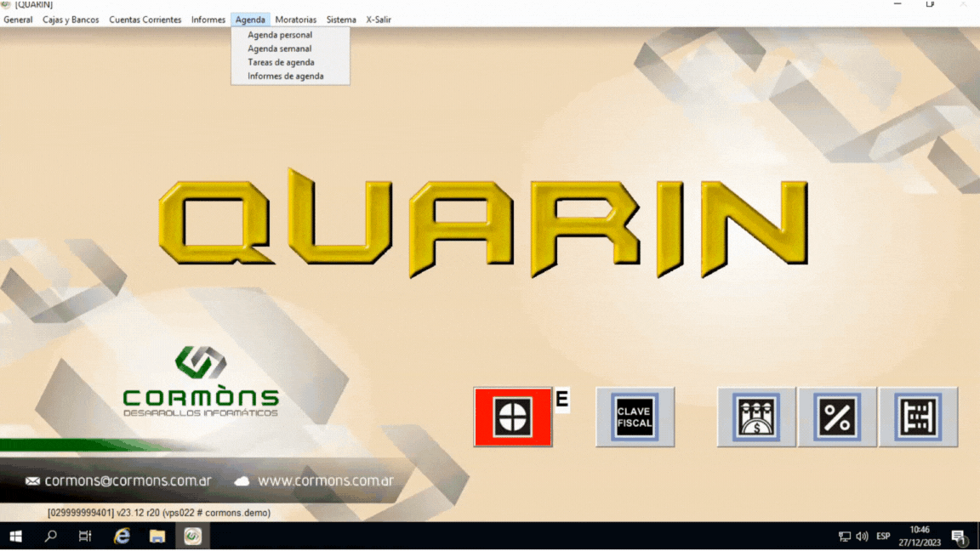Click ESP language indicator

click(883, 537)
